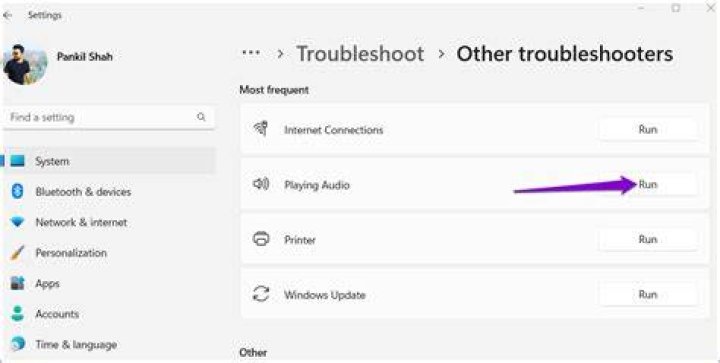
Task: Click the Personalization paintbrush icon
Action: 17,253
